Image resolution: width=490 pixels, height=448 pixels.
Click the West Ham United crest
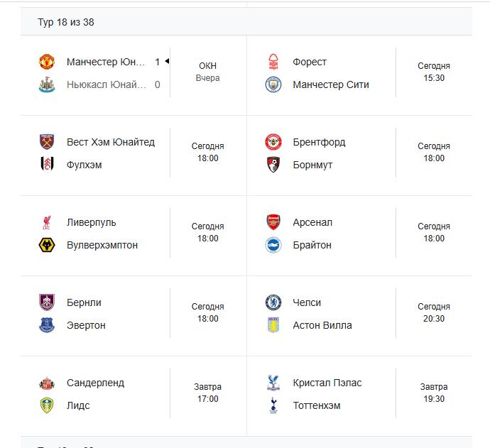(x=47, y=142)
